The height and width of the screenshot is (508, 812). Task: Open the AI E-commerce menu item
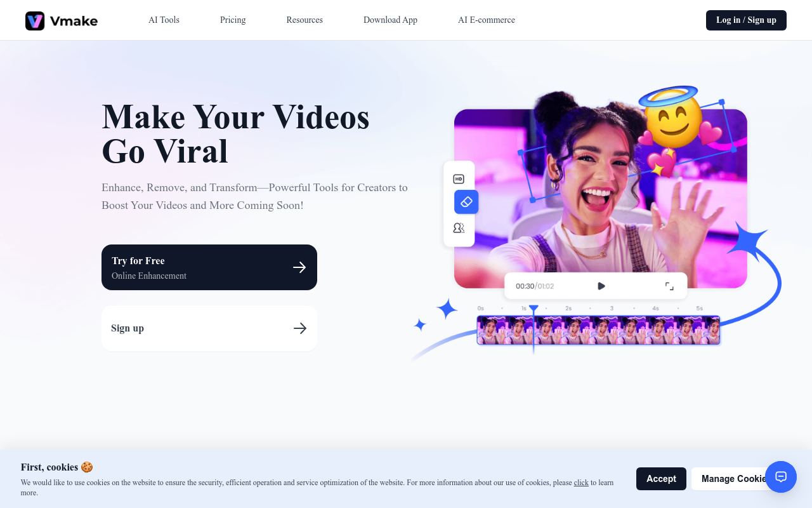(x=487, y=20)
